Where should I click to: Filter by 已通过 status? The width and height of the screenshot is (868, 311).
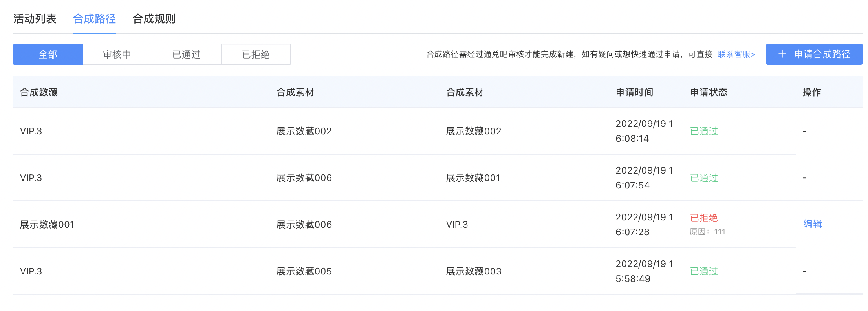187,55
